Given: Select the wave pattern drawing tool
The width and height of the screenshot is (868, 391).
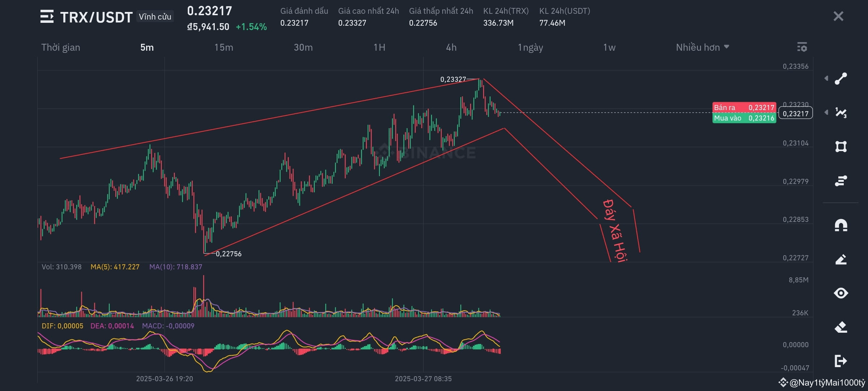Looking at the screenshot, I should tap(841, 113).
